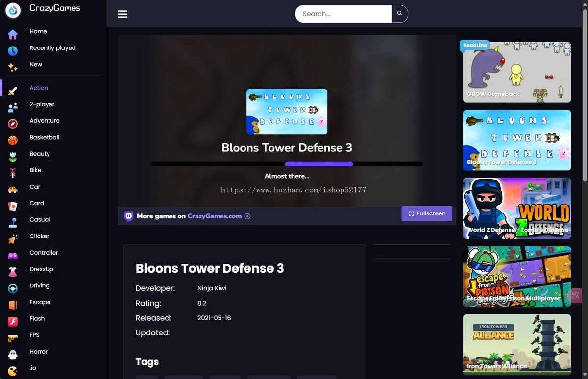The image size is (588, 379).
Task: Click the Home house icon
Action: pyautogui.click(x=13, y=34)
